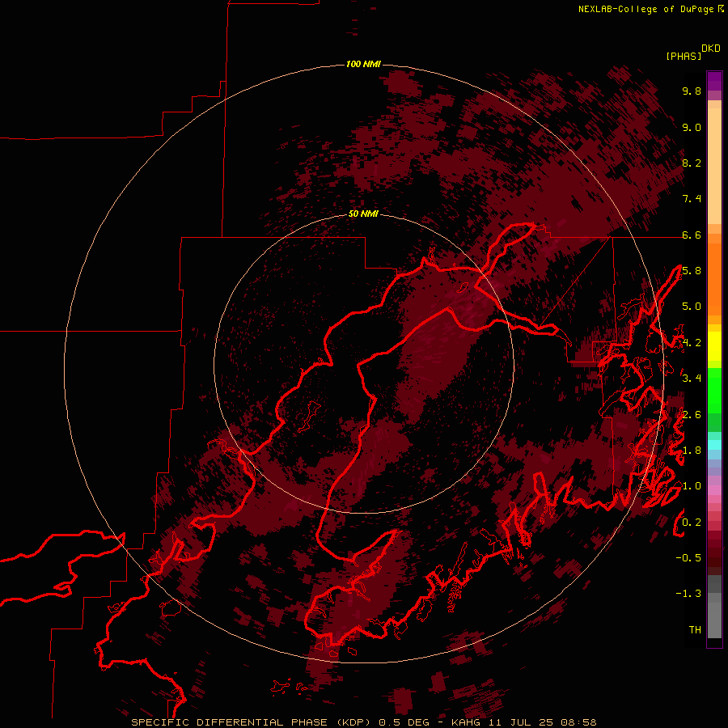Viewport: 728px width, 728px height.
Task: Select the 4.2 scale value
Action: [692, 343]
